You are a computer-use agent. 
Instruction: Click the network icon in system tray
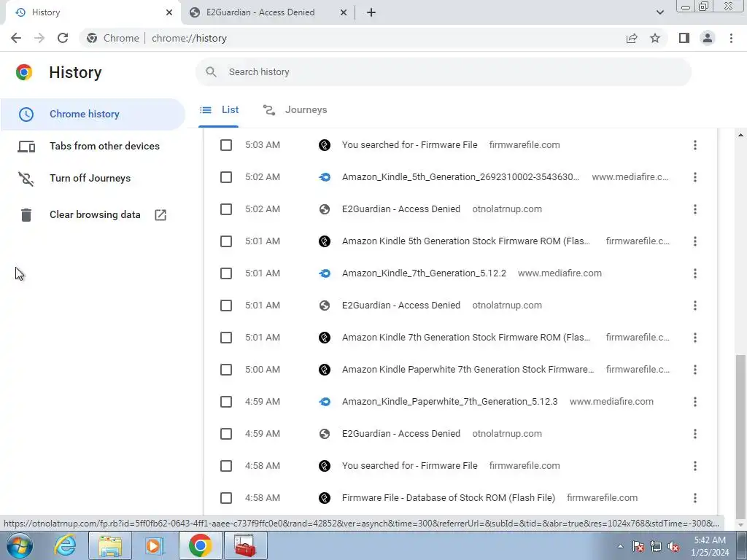656,547
